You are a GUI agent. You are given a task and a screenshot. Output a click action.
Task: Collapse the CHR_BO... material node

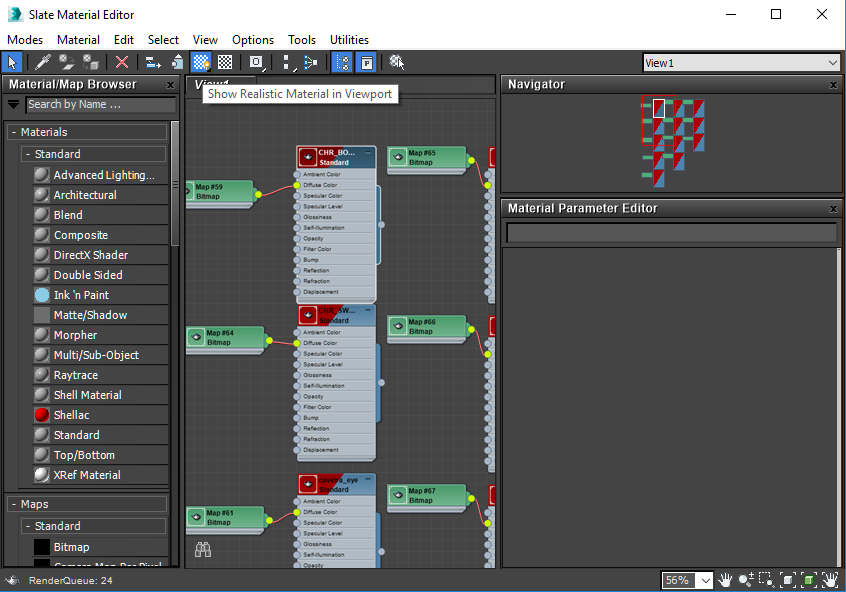coord(368,153)
